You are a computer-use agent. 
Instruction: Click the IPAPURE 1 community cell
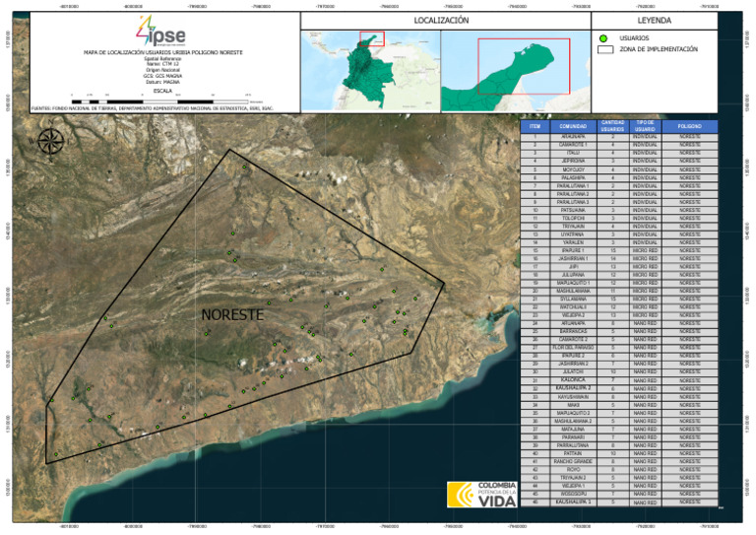coord(573,251)
